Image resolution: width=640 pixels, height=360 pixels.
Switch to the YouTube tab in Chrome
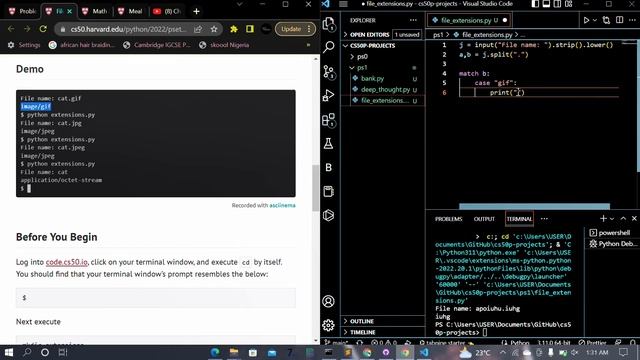pyautogui.click(x=167, y=11)
